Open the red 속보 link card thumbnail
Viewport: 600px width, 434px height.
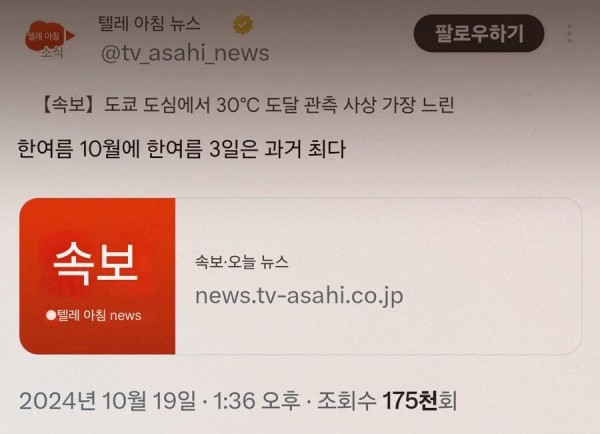97,276
